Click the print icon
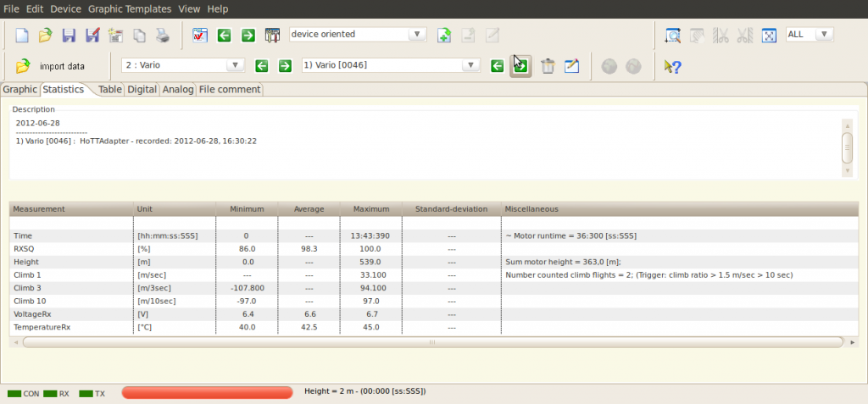Screen dimensions: 868x404 162,36
